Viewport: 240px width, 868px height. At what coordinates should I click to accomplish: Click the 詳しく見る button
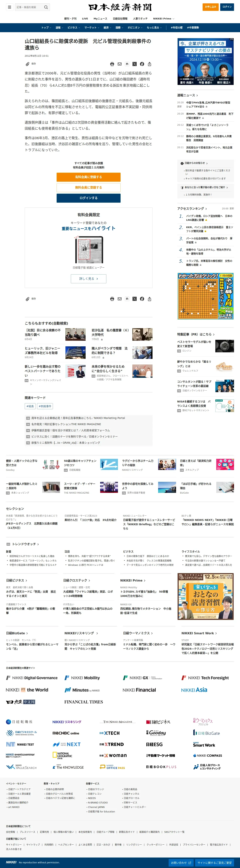(89, 279)
